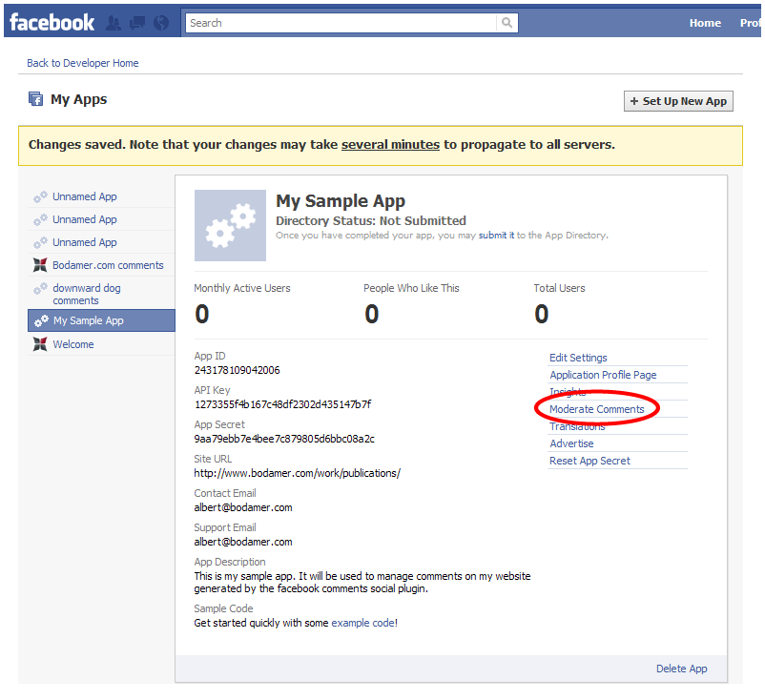Screen dimensions: 765x700
Task: Click the Delete App link
Action: click(x=682, y=669)
